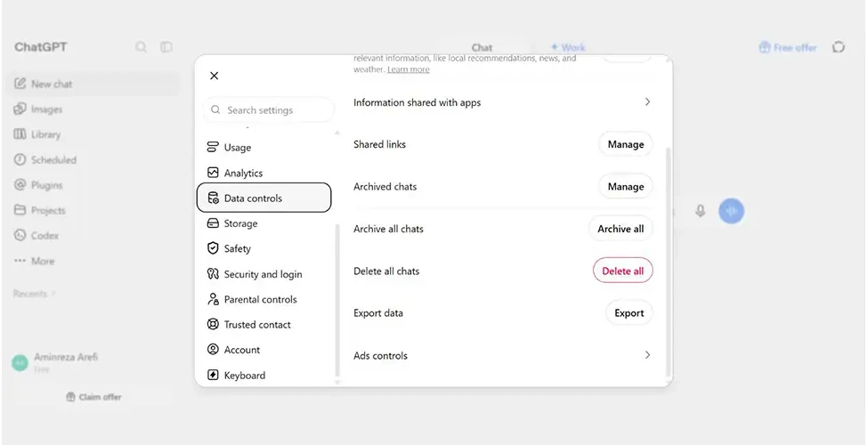Click Manage button for Archived chats
This screenshot has height=445, width=868.
coord(626,187)
